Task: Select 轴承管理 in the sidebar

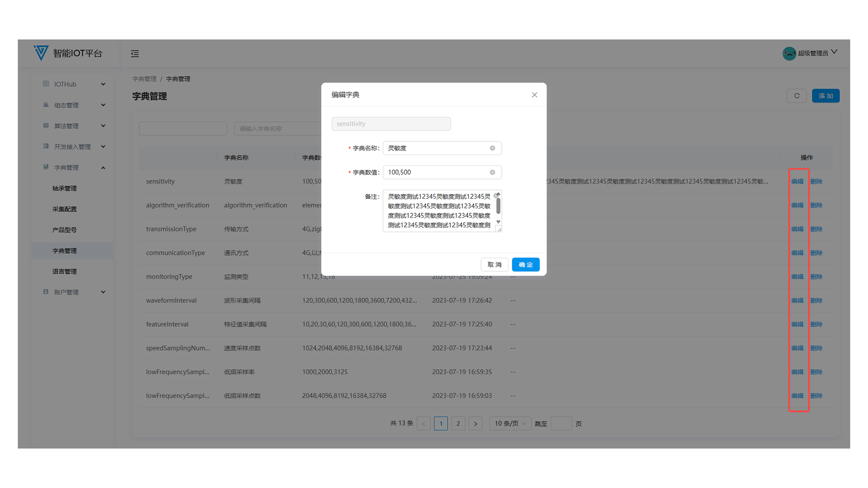Action: pyautogui.click(x=64, y=188)
